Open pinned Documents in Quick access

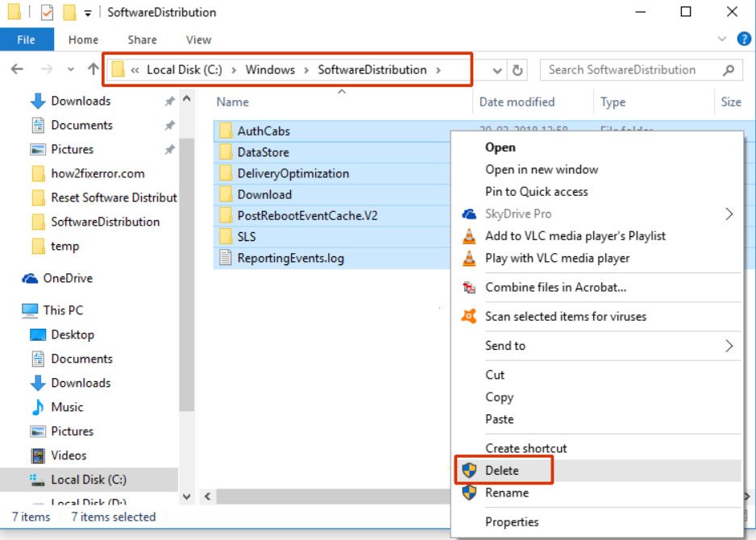pyautogui.click(x=81, y=125)
